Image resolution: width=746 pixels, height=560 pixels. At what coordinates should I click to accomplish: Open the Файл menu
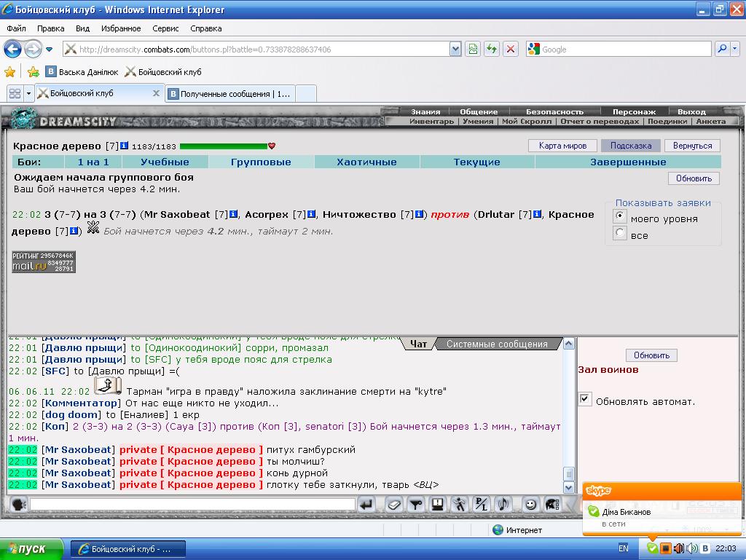pyautogui.click(x=16, y=28)
